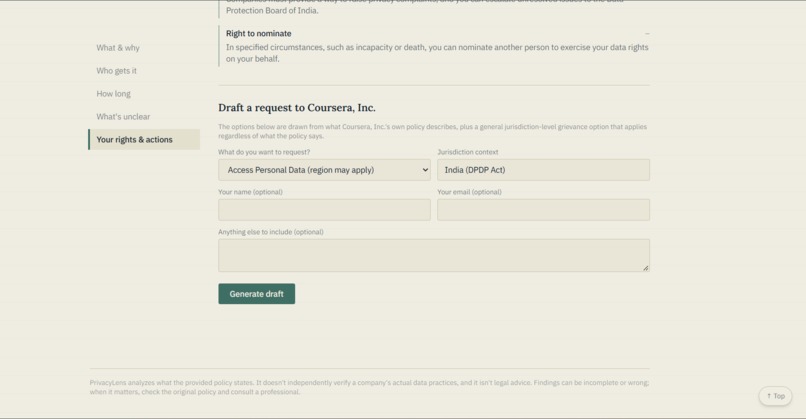This screenshot has width=806, height=419.
Task: Click the Right to nominate heading
Action: tap(259, 33)
